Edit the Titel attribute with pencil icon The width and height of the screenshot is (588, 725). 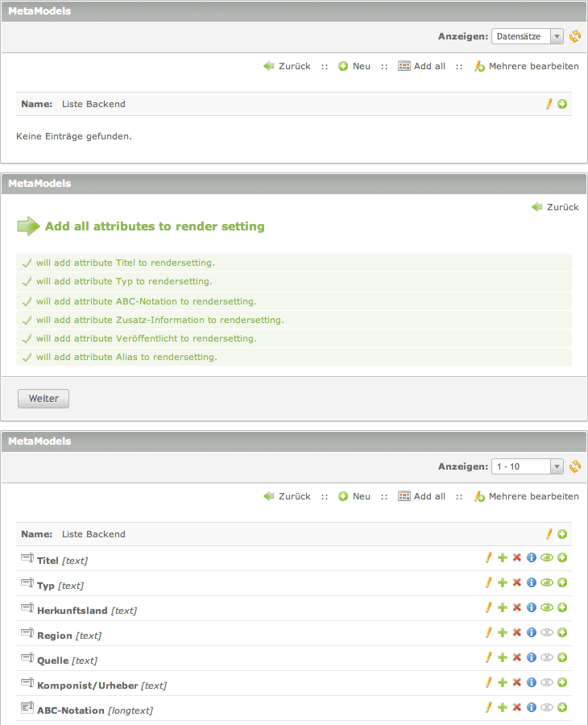point(488,557)
